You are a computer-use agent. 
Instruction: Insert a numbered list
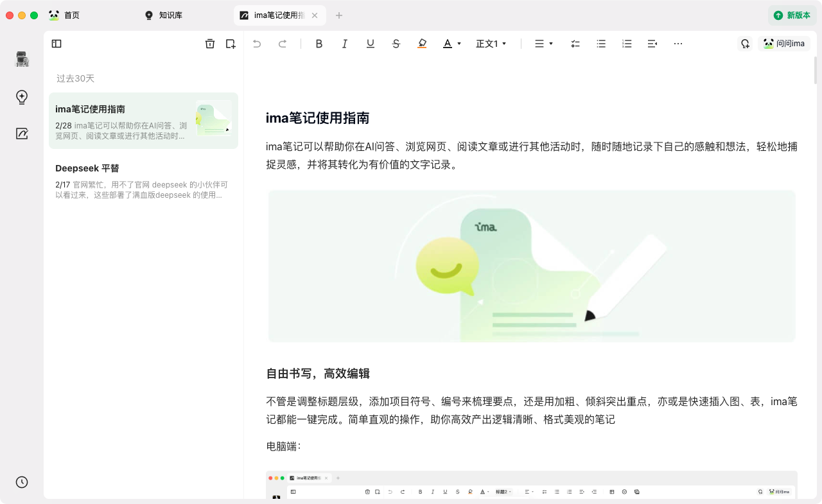click(627, 44)
